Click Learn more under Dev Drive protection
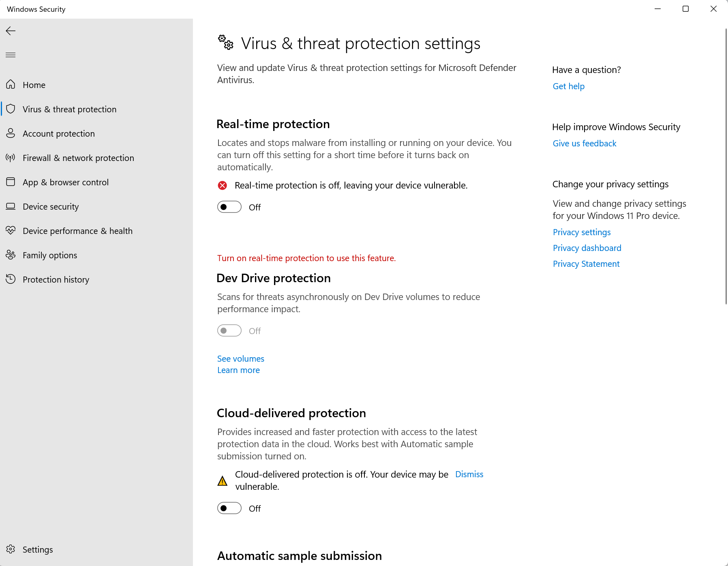Image resolution: width=728 pixels, height=566 pixels. 238,370
